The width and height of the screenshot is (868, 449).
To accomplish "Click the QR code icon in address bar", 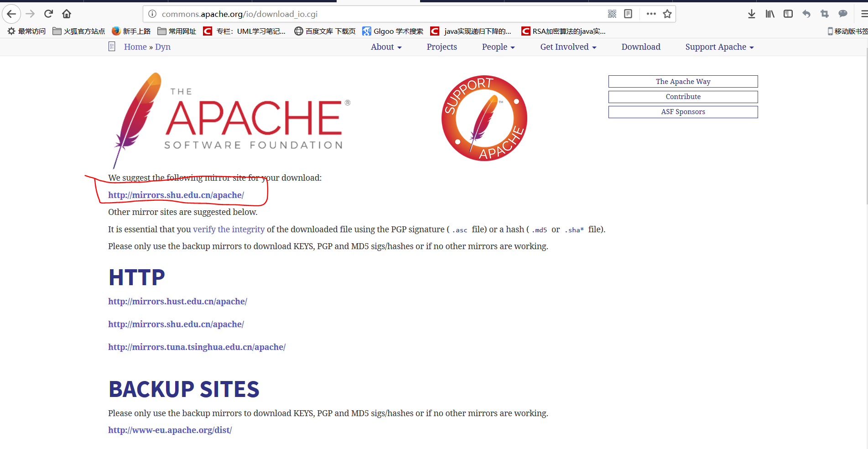I will (x=612, y=14).
